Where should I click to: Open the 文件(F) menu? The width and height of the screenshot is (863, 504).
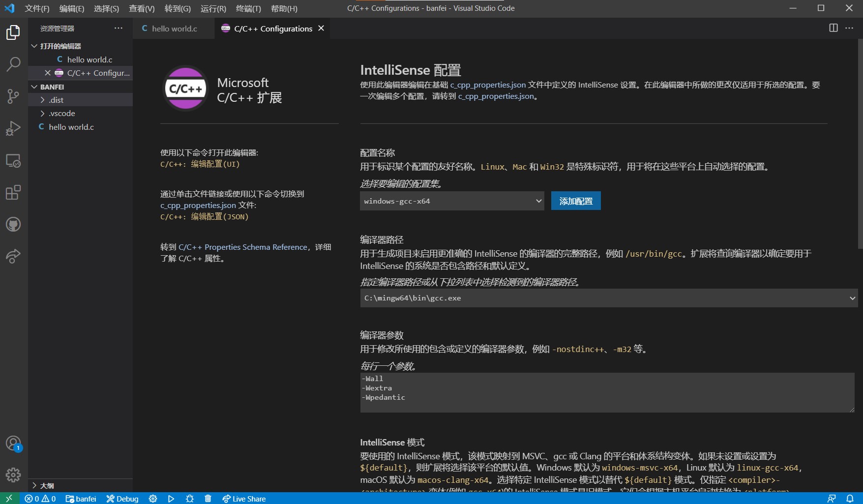point(37,8)
